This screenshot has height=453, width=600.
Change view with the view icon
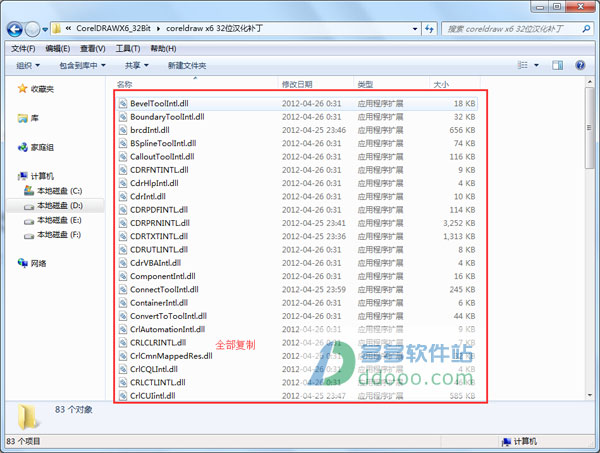coord(522,65)
